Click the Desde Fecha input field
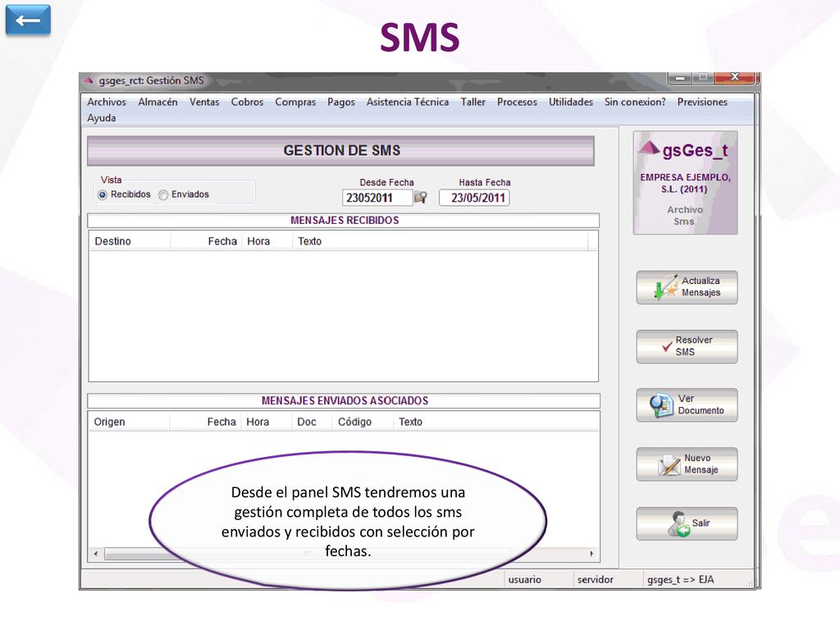The height and width of the screenshot is (630, 840). pyautogui.click(x=377, y=198)
